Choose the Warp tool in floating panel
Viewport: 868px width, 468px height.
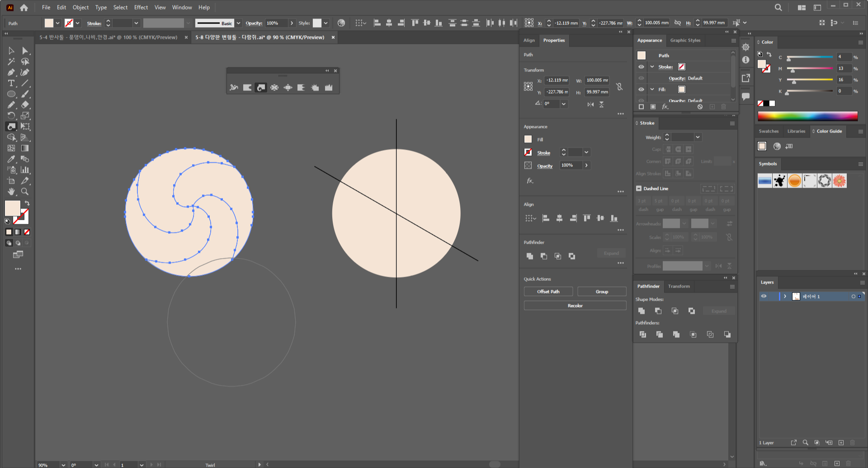(247, 88)
